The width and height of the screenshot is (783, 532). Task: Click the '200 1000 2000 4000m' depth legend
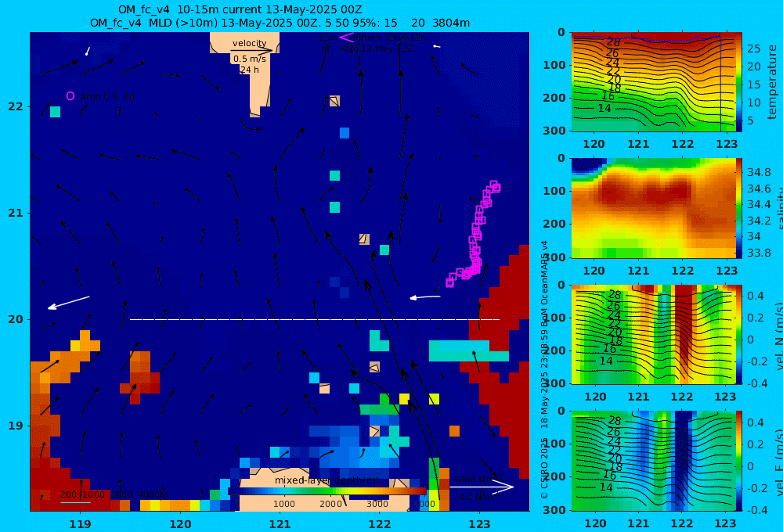tap(114, 494)
